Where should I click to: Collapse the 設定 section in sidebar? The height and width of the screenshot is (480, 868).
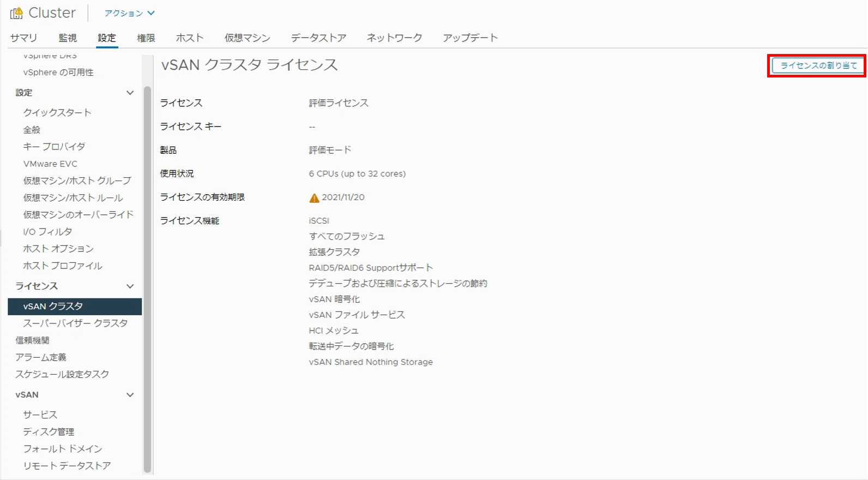click(x=130, y=93)
